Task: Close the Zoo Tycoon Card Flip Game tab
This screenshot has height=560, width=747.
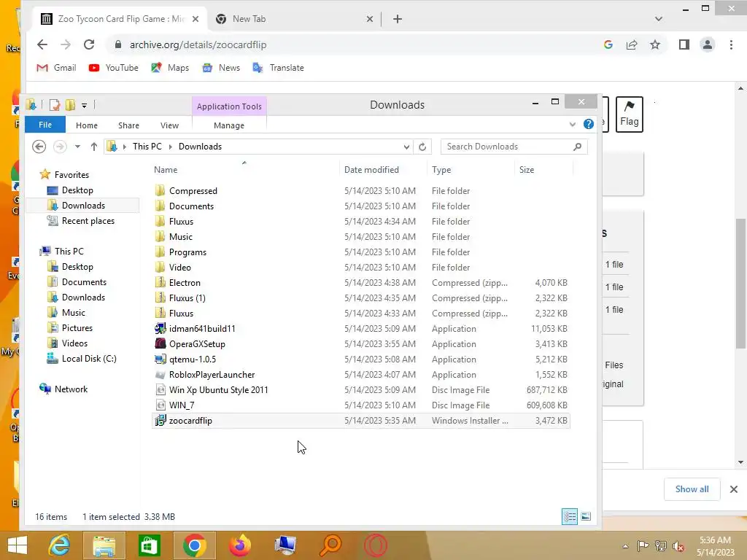Action: pos(196,19)
